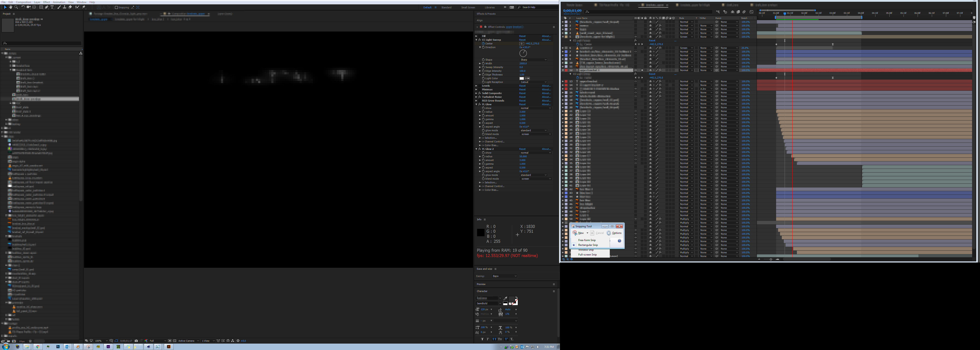Take snapshot camera icon in viewer
The image size is (980, 350).
[x=136, y=341]
